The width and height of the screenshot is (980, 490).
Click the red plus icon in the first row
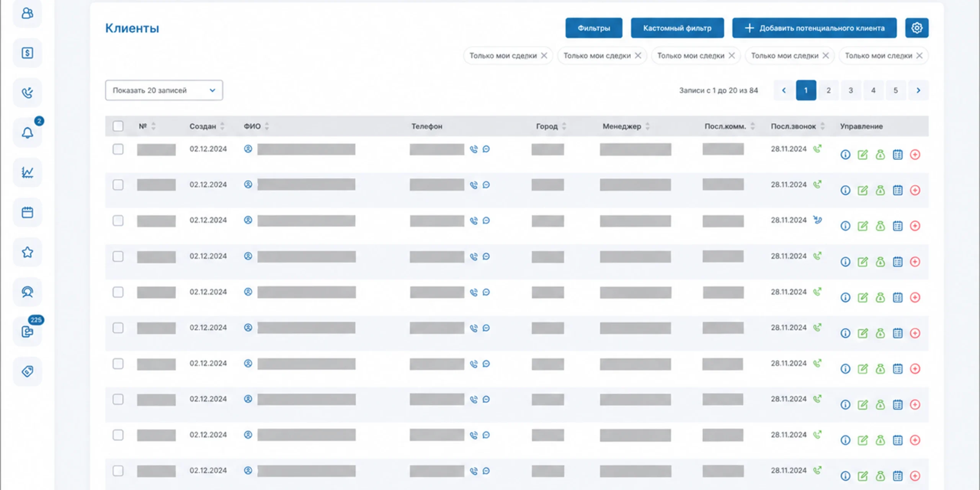coord(915,155)
